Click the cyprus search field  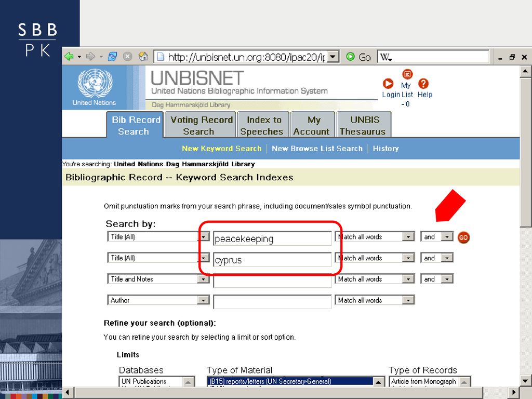272,260
